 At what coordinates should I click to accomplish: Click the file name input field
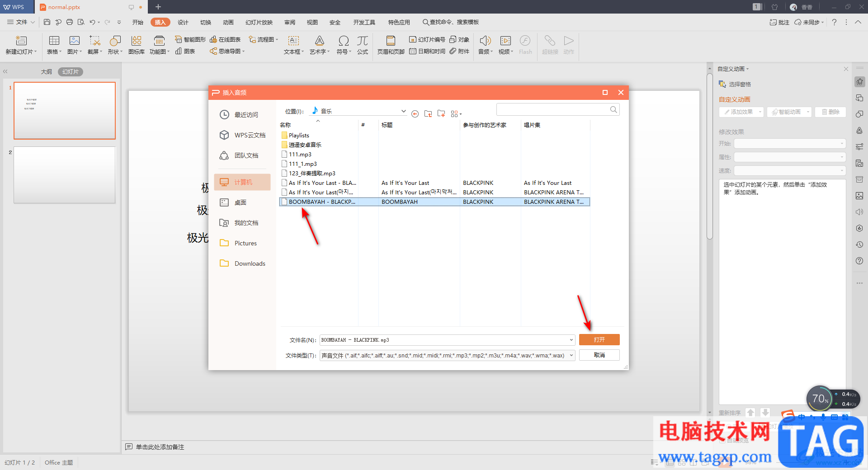click(x=444, y=340)
